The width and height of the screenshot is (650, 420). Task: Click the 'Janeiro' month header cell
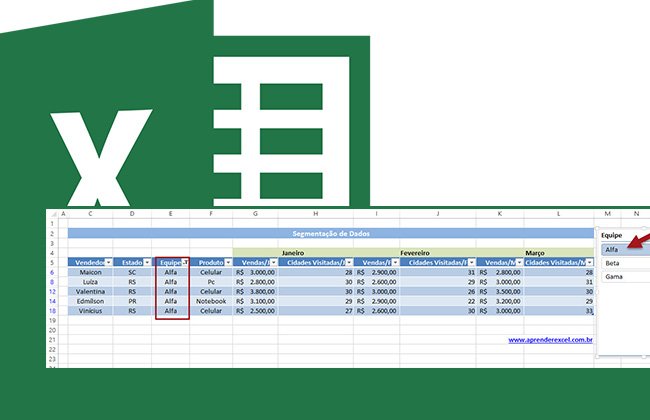click(293, 253)
